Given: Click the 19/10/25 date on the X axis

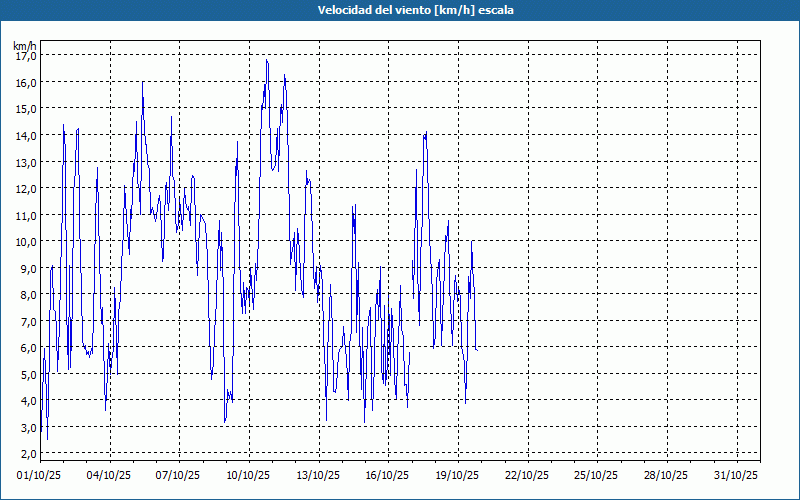Looking at the screenshot, I should pos(458,475).
